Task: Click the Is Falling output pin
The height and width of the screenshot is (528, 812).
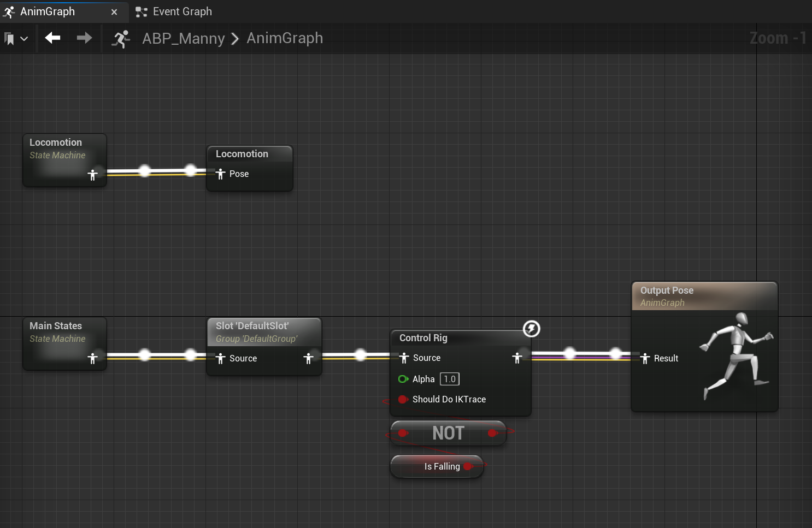Action: click(x=468, y=466)
